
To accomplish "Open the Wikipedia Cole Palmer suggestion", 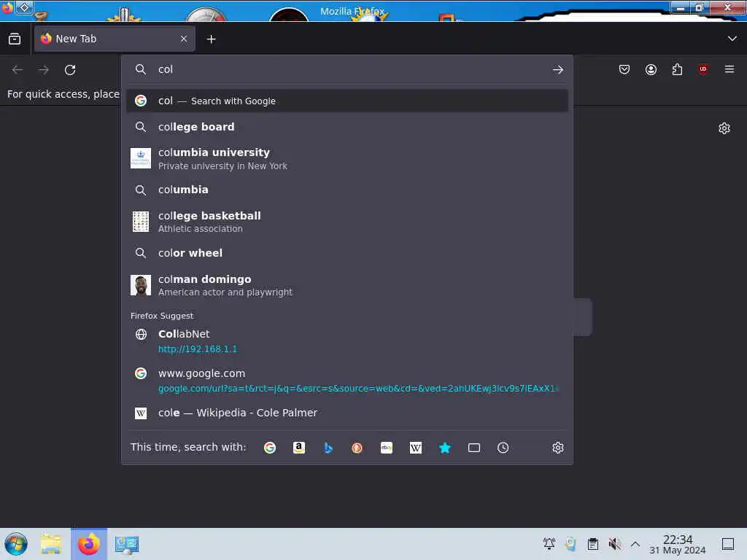I will (x=347, y=413).
